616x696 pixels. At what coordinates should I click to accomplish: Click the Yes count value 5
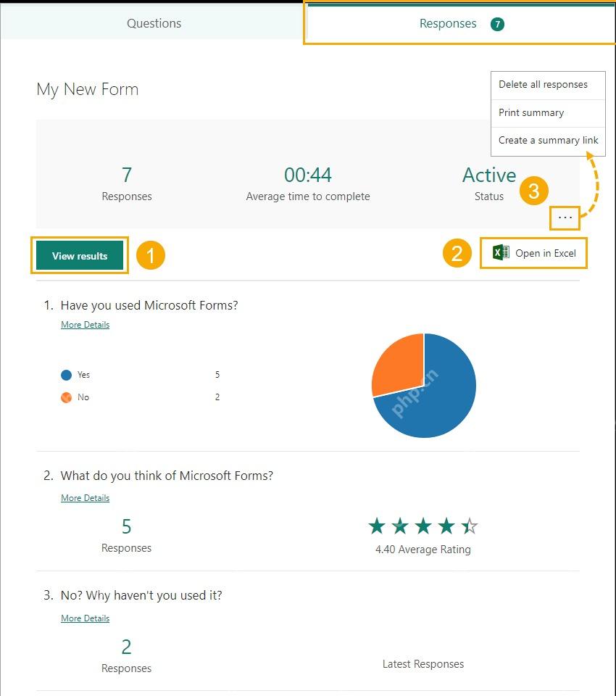click(217, 375)
